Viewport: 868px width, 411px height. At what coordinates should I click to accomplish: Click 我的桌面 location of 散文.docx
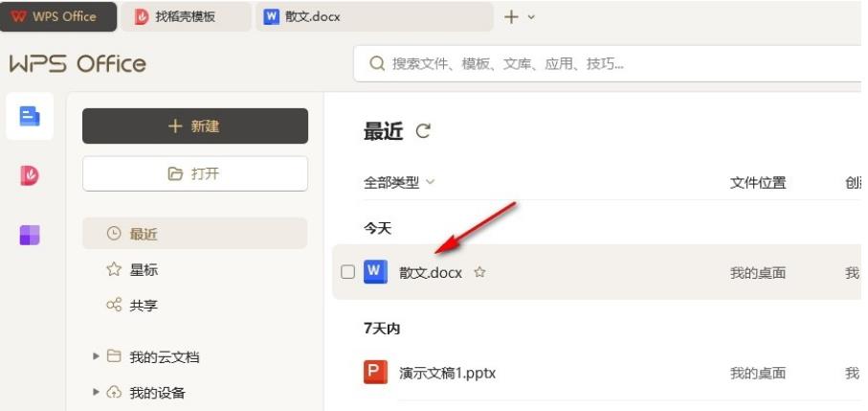click(758, 272)
